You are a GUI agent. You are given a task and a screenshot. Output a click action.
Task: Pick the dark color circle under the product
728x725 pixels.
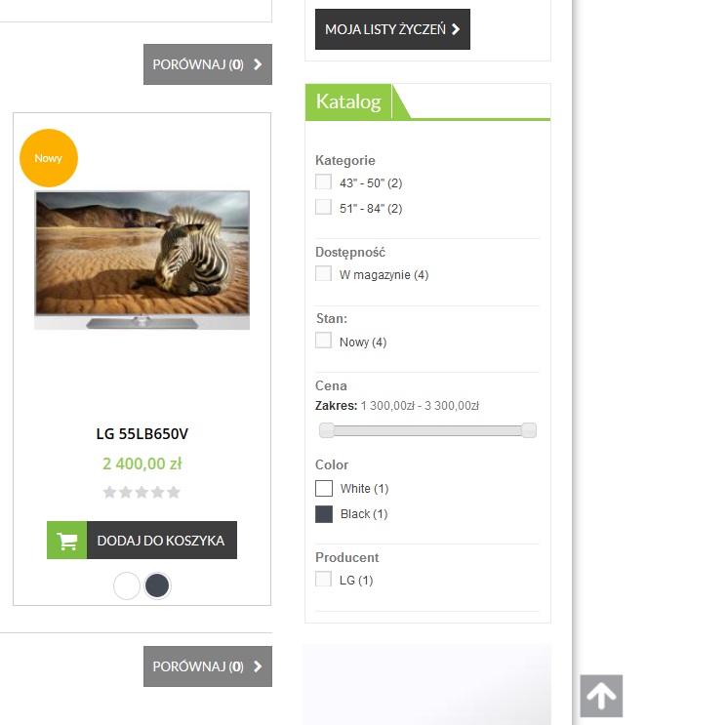click(157, 585)
